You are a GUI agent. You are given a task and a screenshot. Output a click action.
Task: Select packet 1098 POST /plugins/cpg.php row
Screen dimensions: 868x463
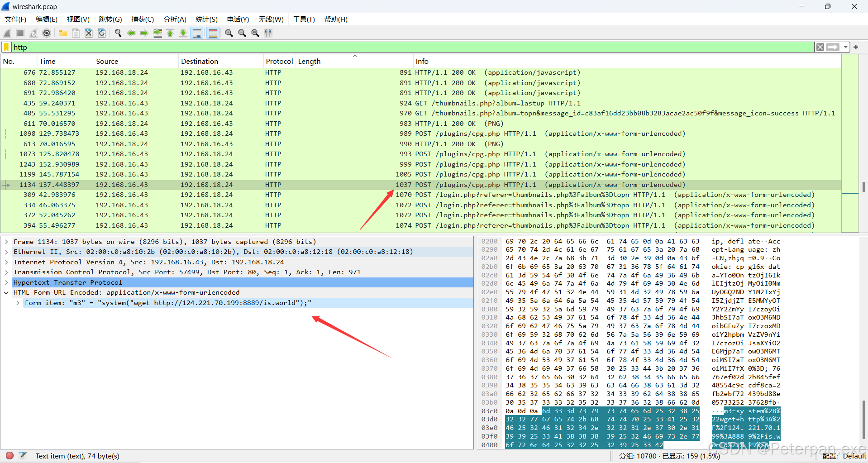pyautogui.click(x=421, y=134)
